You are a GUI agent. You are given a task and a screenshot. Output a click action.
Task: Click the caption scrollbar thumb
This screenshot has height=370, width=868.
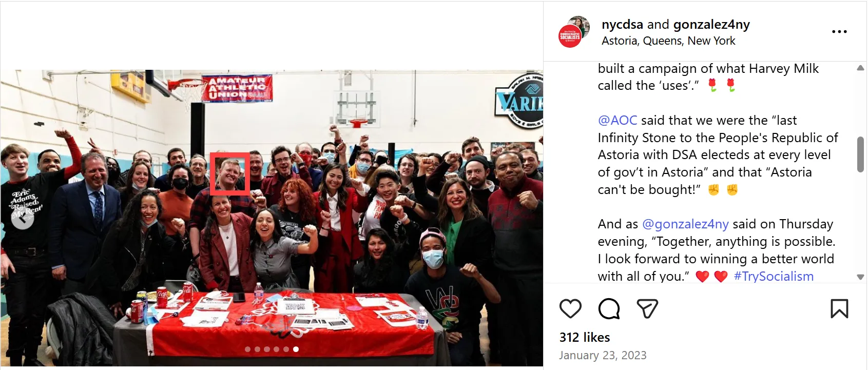[860, 154]
